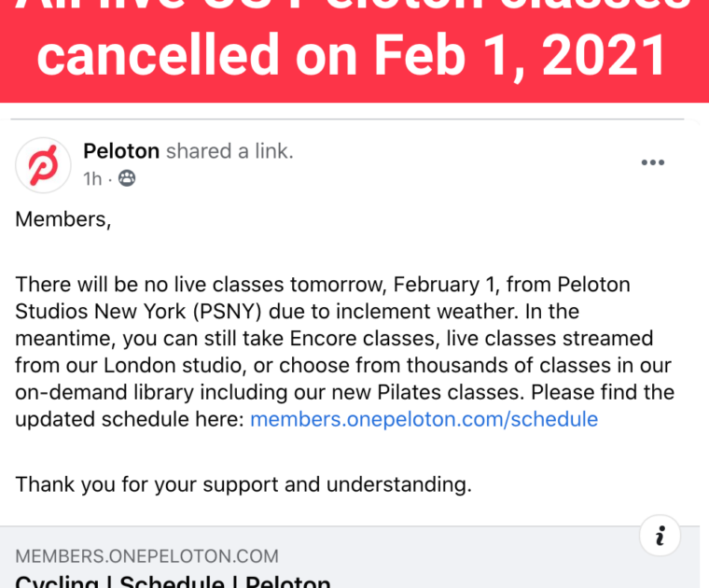709x588 pixels.
Task: Click the "Thank you for your support" line
Action: click(x=243, y=484)
